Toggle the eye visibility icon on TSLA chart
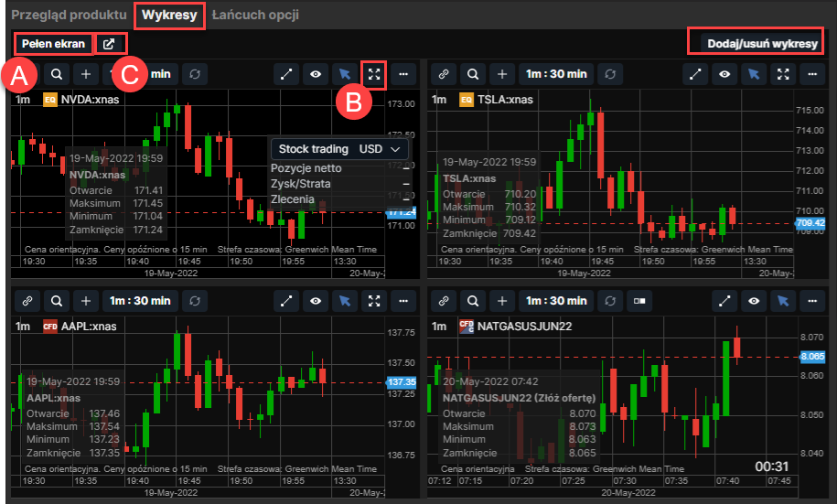The height and width of the screenshot is (504, 837). pos(724,74)
